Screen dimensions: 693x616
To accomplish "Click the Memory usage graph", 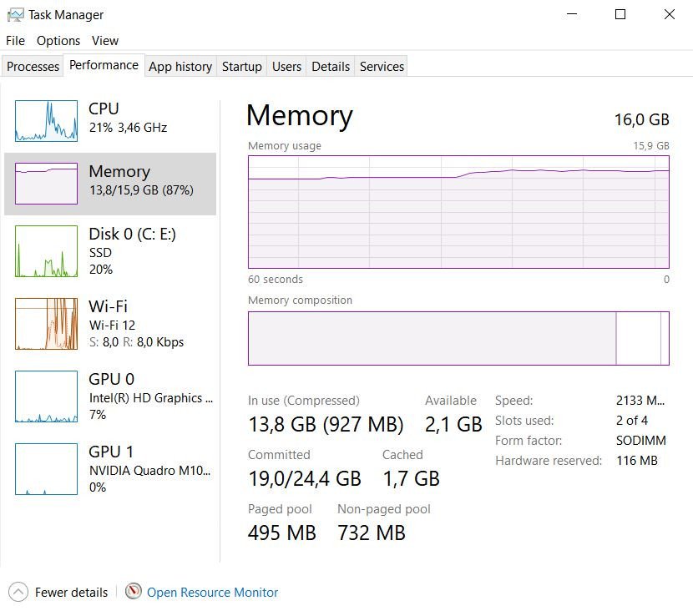I will (458, 211).
